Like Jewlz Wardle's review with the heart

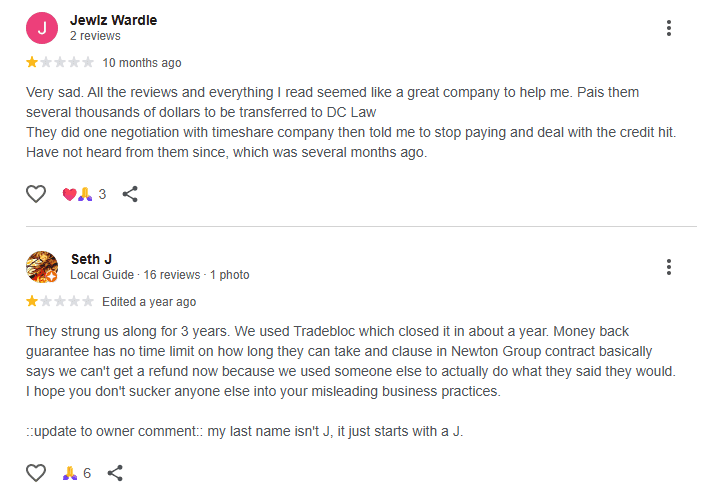click(36, 194)
